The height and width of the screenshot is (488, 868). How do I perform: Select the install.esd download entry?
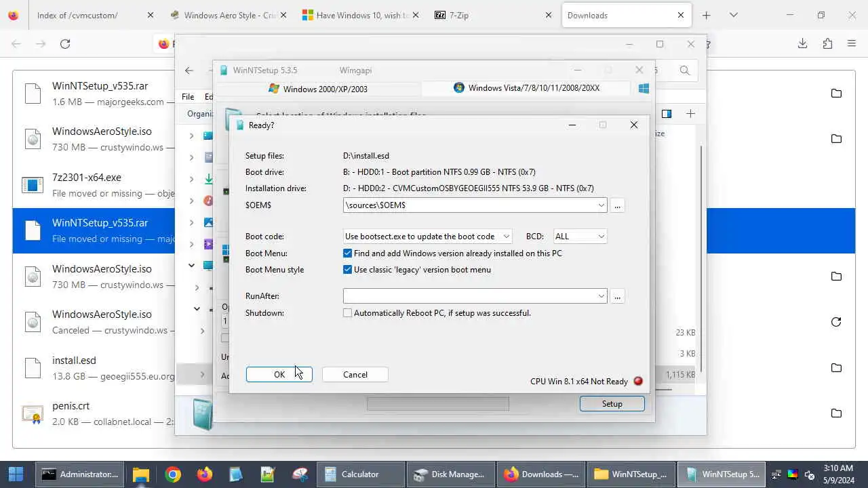434,367
